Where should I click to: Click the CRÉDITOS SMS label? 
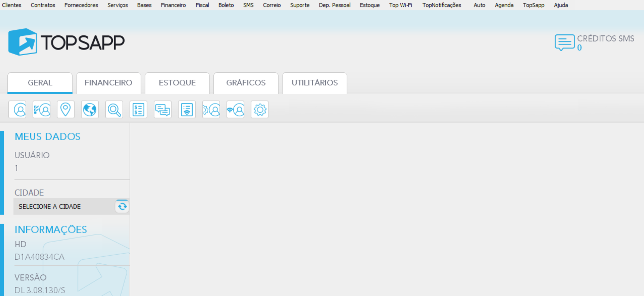click(606, 38)
